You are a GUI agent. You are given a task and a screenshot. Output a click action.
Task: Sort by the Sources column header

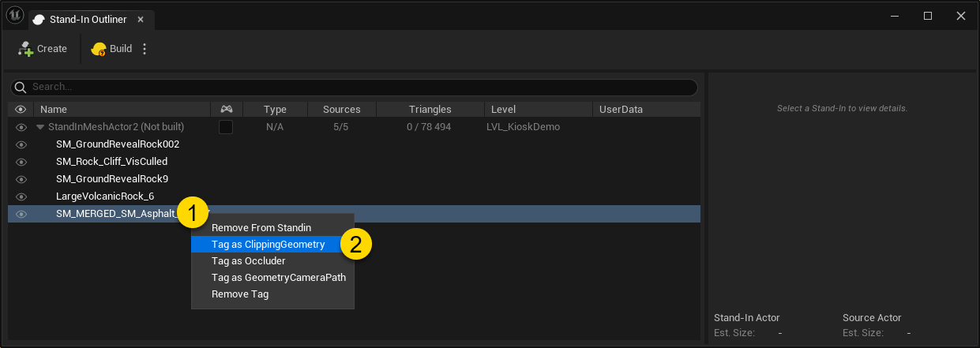(x=342, y=110)
